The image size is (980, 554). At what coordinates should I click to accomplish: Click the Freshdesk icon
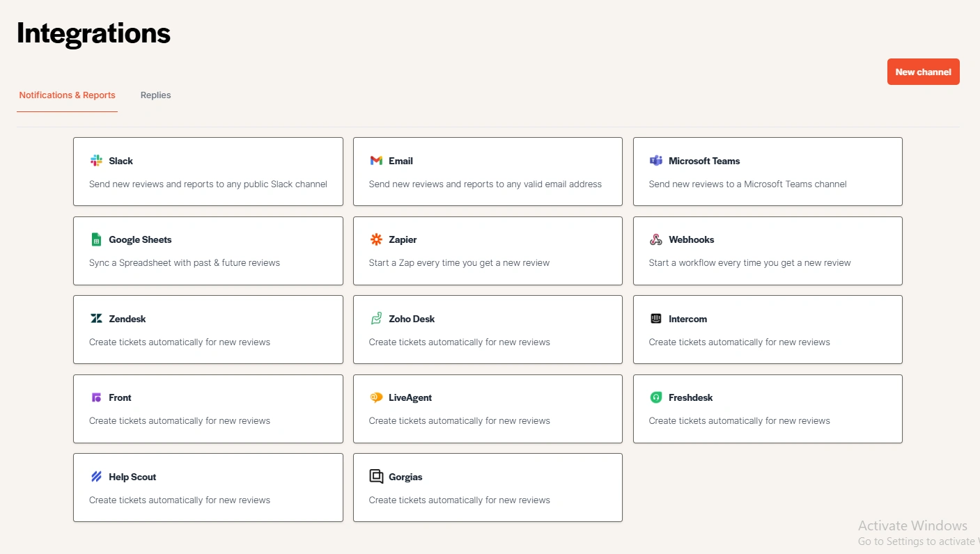(655, 397)
